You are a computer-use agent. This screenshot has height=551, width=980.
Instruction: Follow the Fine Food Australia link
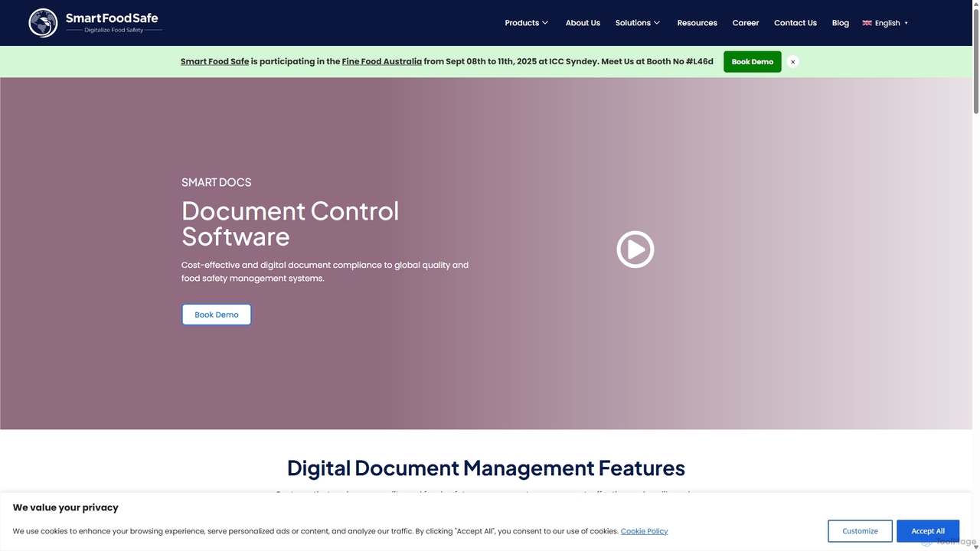382,62
